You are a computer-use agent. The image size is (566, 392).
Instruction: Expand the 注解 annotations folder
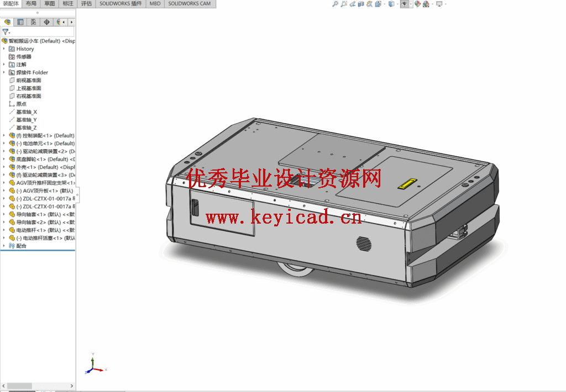(4, 65)
